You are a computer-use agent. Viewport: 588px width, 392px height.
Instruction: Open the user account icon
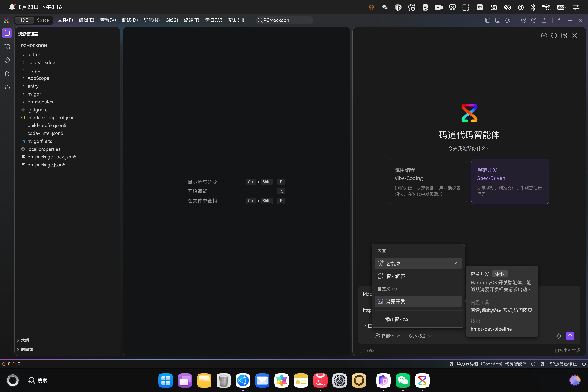click(544, 20)
